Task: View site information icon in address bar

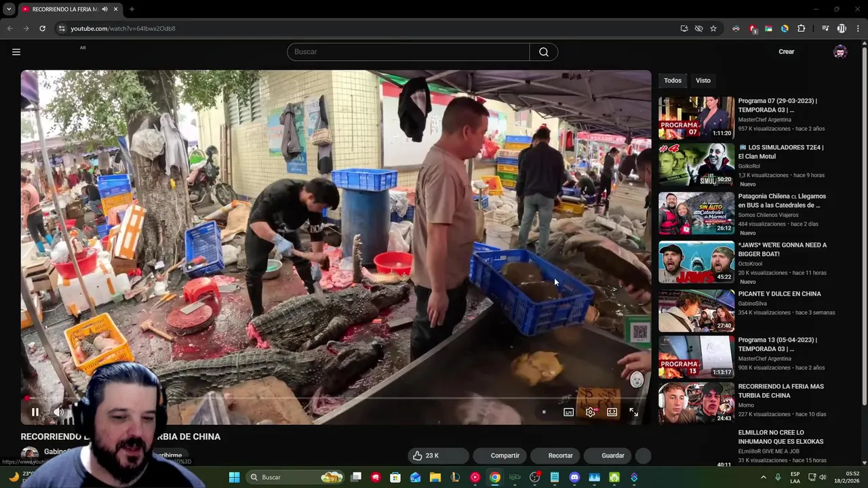Action: (x=62, y=28)
